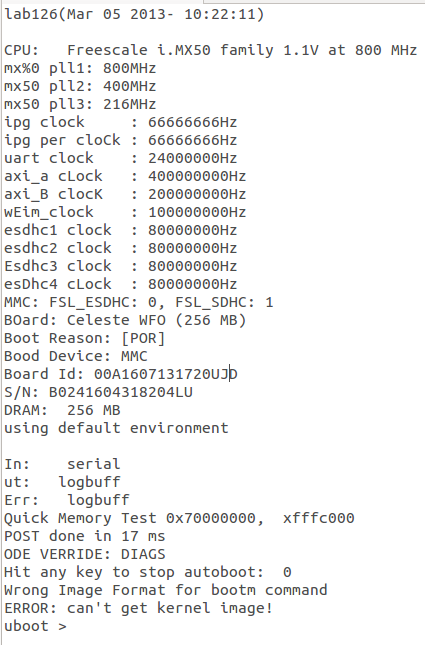Click the mx50 pll3 216MHz line

80,104
